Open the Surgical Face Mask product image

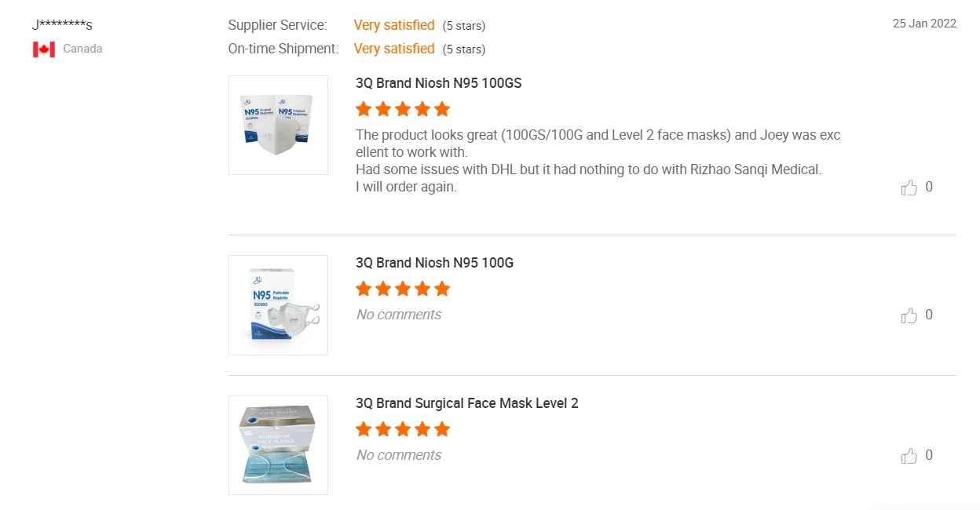(x=278, y=445)
